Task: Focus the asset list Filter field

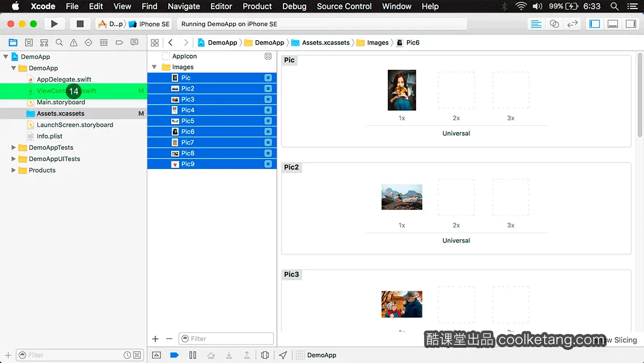Action: [226, 339]
